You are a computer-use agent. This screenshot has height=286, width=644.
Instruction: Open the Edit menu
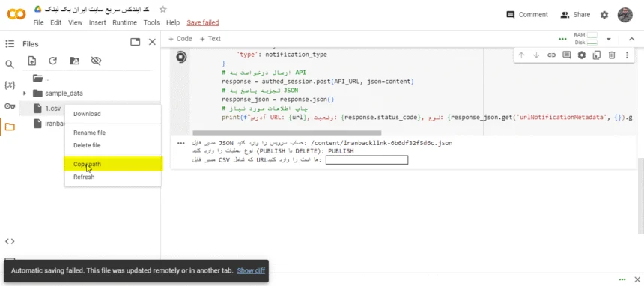click(56, 22)
